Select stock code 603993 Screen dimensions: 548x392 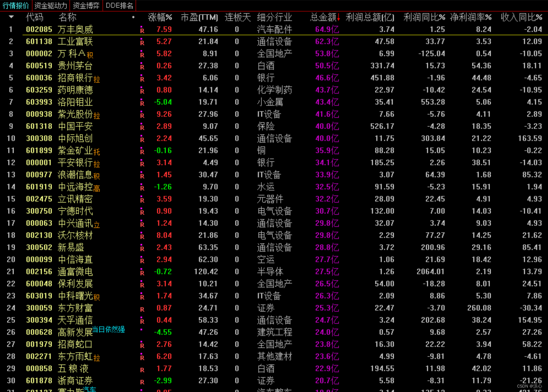click(39, 102)
